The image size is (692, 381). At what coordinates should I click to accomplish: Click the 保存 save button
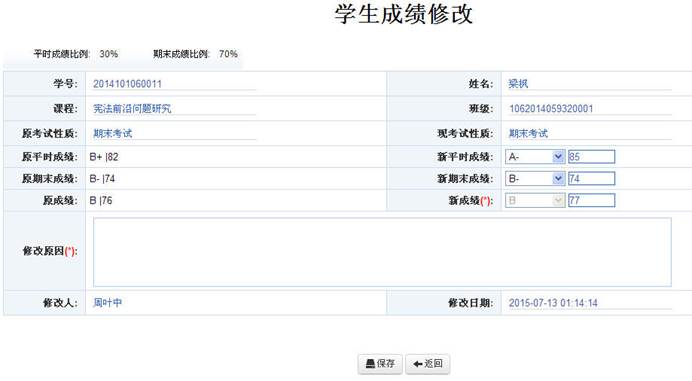click(380, 364)
